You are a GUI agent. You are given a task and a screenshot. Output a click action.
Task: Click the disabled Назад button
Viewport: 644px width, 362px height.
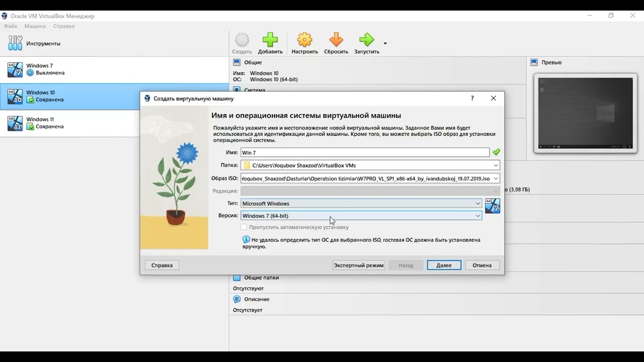[x=406, y=265]
